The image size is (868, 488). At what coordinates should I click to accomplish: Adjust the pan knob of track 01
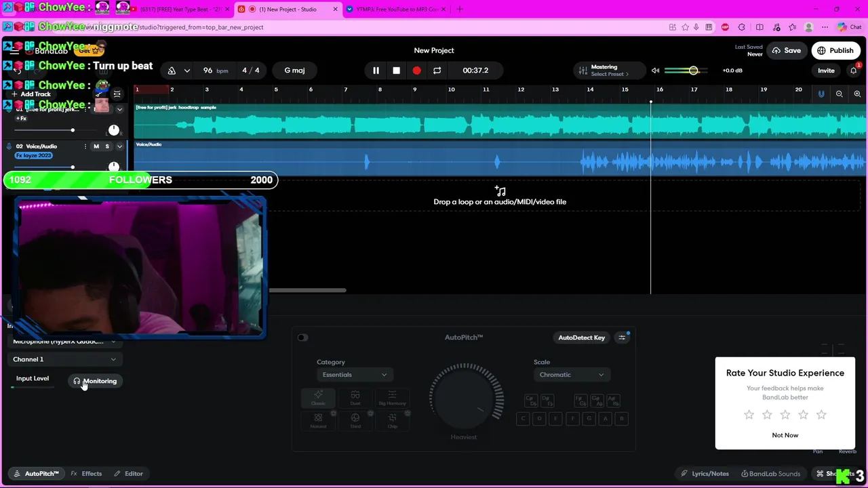pyautogui.click(x=114, y=130)
